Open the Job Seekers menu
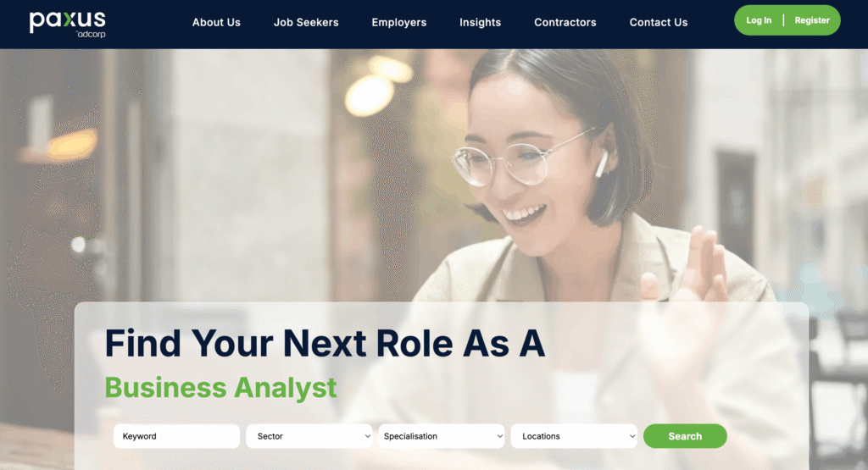This screenshot has width=868, height=470. (x=306, y=23)
